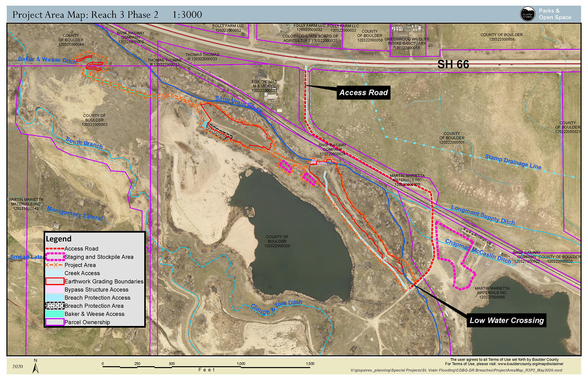
Task: Click the 'MARTIN MARIETTA MATERIALS INC 120321000042' label
Action: coord(26,204)
